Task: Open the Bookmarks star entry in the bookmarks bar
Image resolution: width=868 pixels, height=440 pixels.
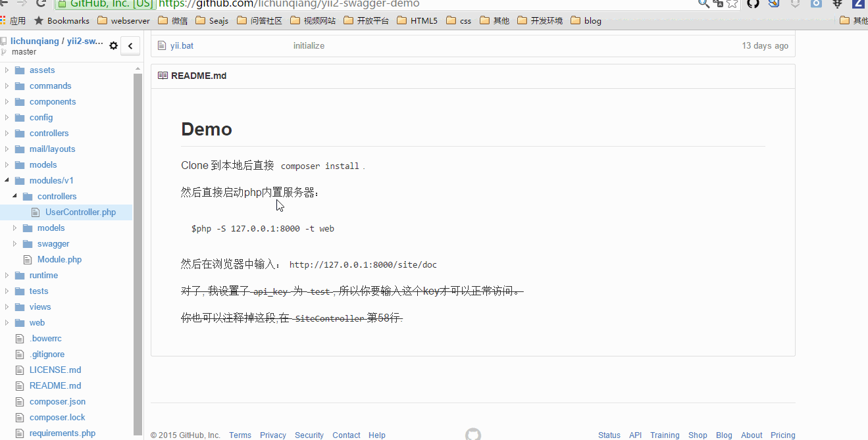Action: (x=62, y=20)
